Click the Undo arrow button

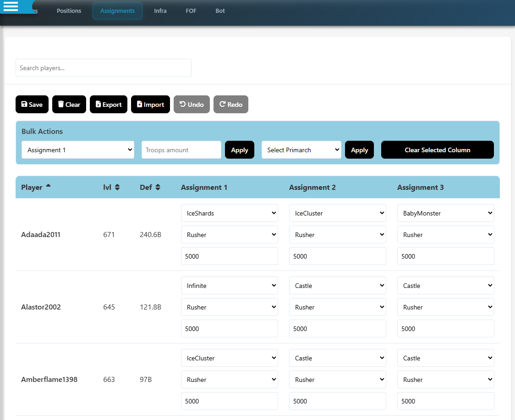(x=192, y=105)
